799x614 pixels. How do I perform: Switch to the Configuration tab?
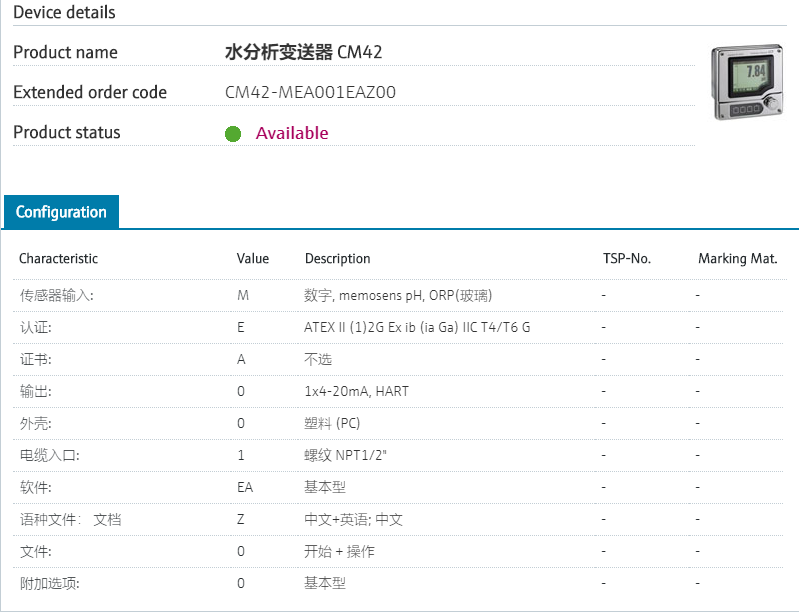[61, 212]
